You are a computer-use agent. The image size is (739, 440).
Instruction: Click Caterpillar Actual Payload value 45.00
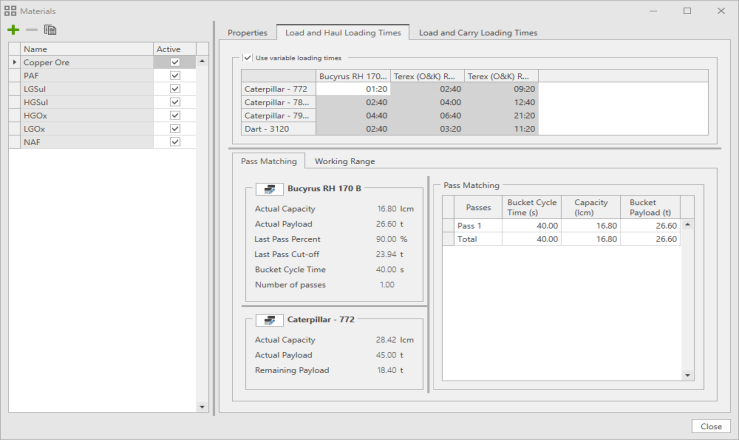coord(386,355)
